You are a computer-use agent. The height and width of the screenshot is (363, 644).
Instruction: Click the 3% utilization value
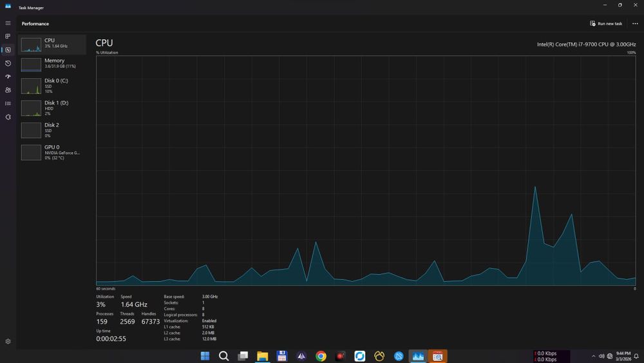coord(100,304)
